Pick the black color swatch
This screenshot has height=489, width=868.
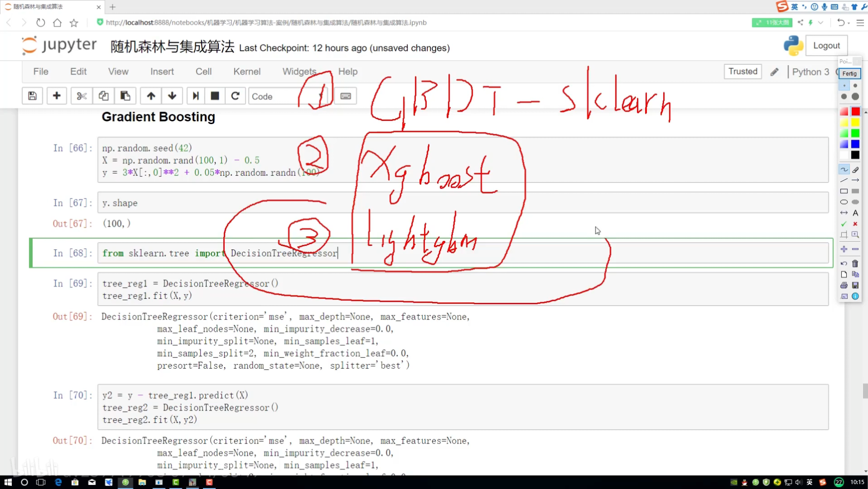[x=855, y=155]
